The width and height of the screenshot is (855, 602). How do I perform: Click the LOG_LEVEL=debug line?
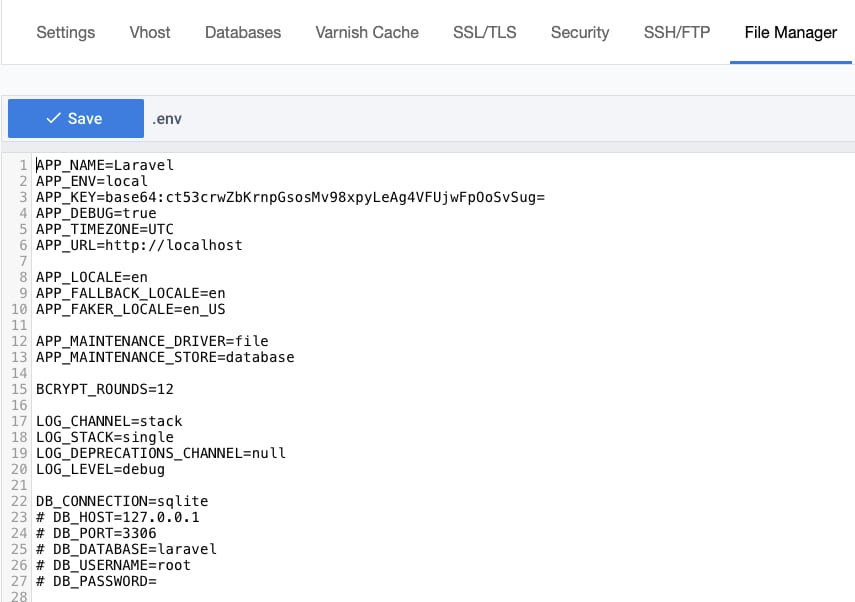98,469
